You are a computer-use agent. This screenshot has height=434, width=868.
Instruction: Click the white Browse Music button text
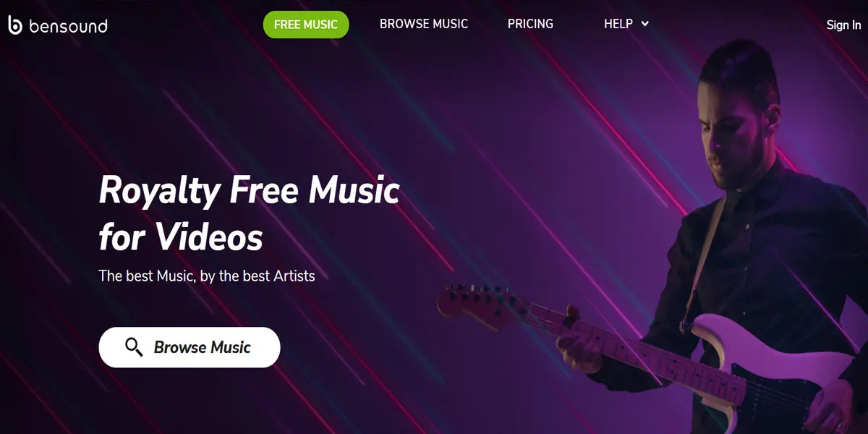[x=203, y=347]
